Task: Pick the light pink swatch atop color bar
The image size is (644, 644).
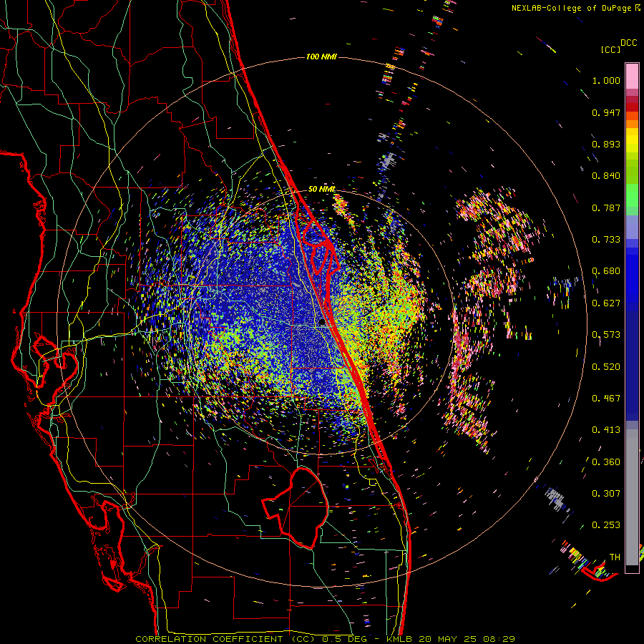Action: click(x=632, y=76)
